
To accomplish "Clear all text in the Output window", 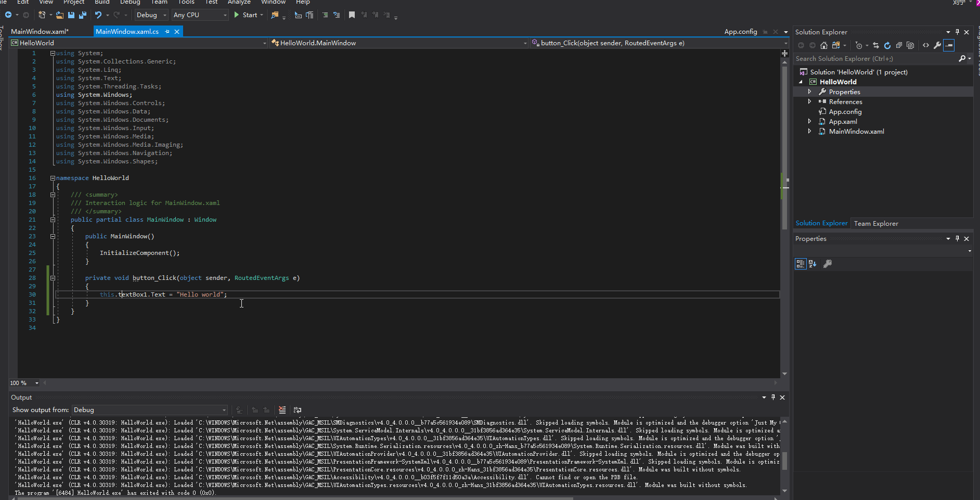I will point(282,410).
